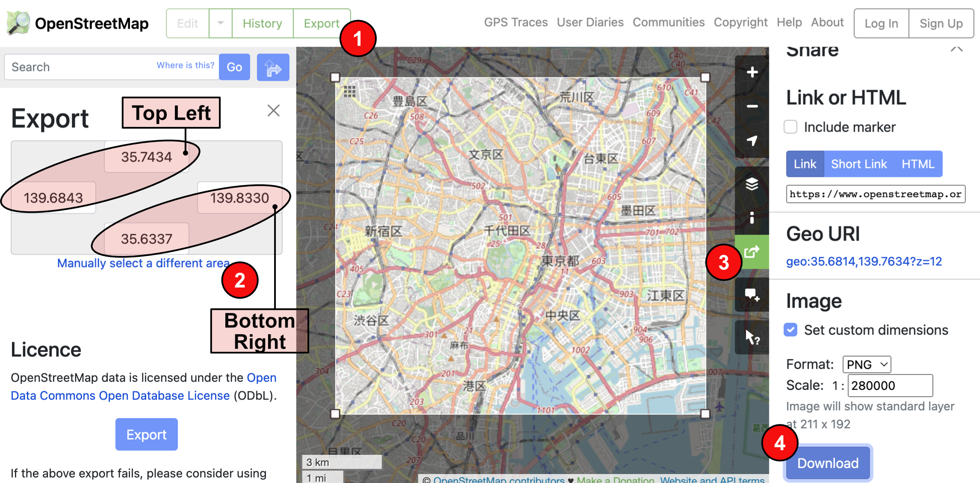The height and width of the screenshot is (483, 980).
Task: Switch to Short Link mode
Action: pyautogui.click(x=859, y=164)
